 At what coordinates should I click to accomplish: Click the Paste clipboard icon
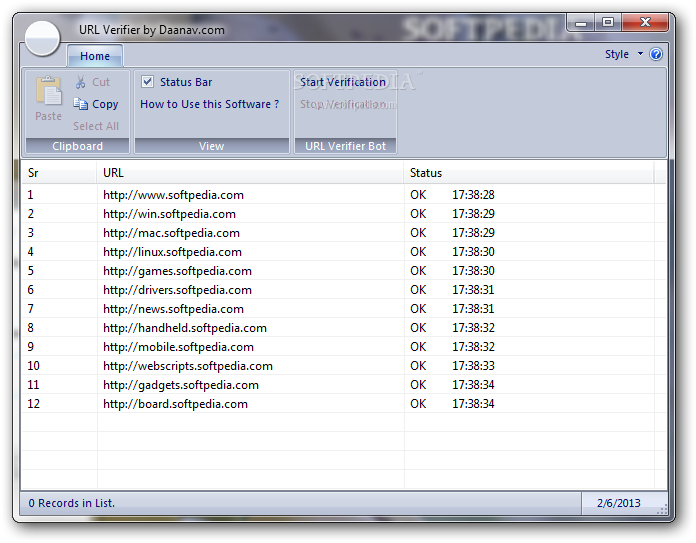[x=49, y=91]
